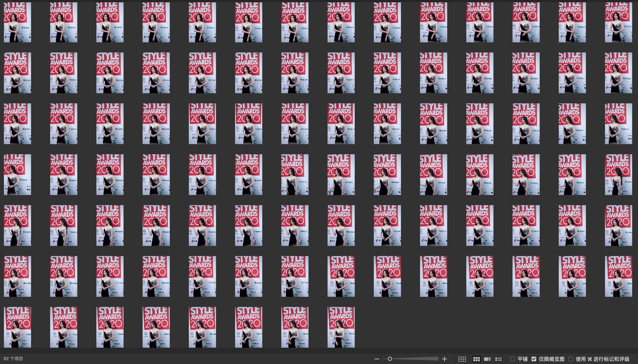This screenshot has height=364, width=638.
Task: Click the plus icon to enlarge thumbnails
Action: (445, 359)
